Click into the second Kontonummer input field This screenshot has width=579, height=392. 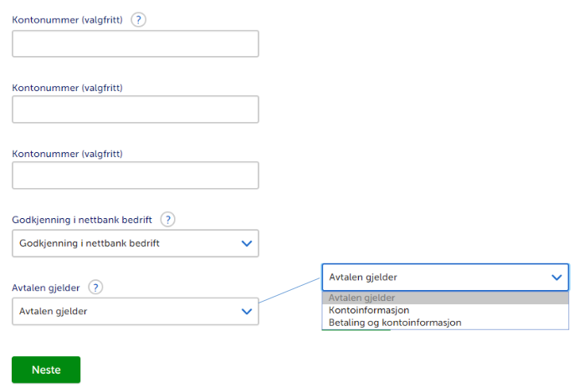click(x=135, y=109)
